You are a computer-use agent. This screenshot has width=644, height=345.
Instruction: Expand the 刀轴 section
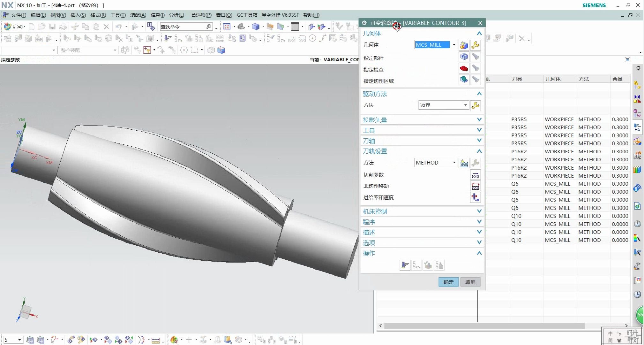(479, 141)
